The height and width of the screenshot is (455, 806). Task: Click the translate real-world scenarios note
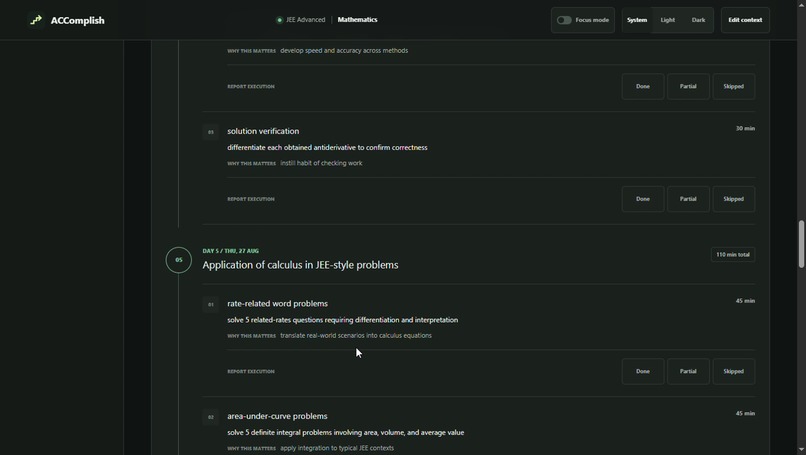(x=356, y=335)
